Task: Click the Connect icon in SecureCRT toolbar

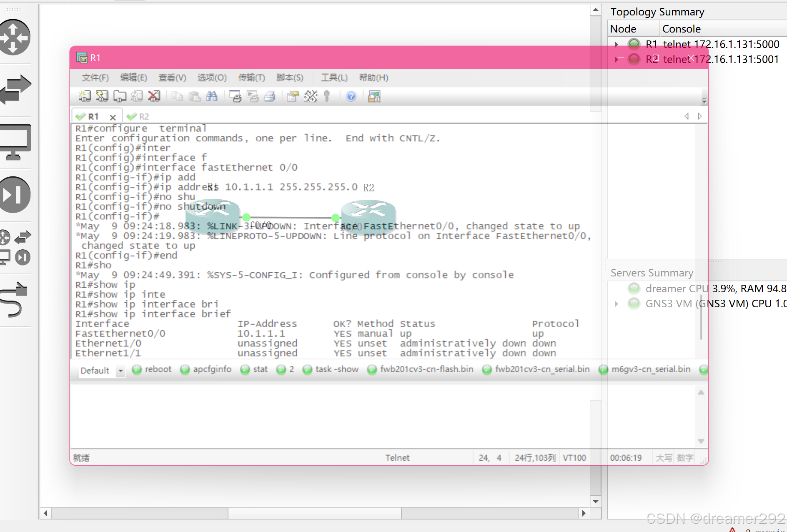Action: point(85,97)
